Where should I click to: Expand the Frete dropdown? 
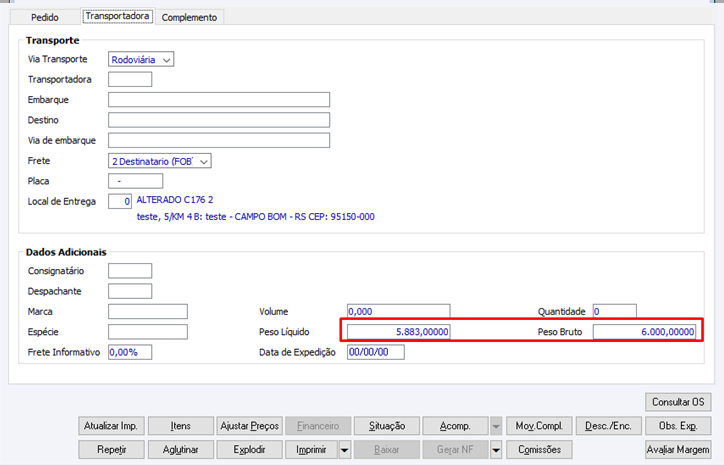[x=160, y=161]
